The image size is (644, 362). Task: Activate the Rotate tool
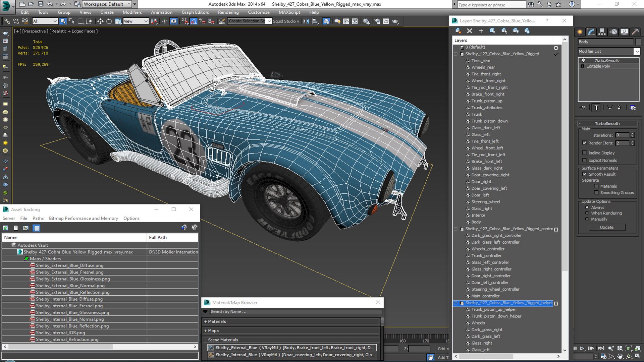click(109, 21)
